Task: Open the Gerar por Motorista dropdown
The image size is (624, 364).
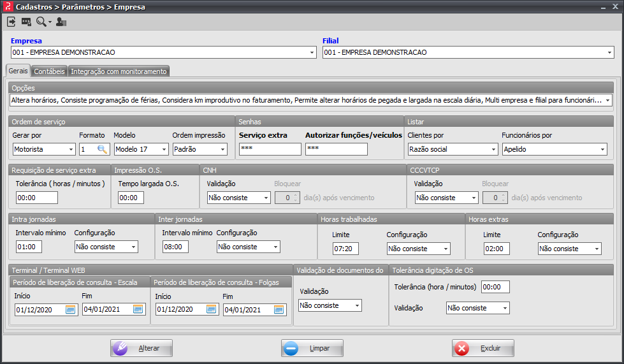Action: tap(71, 149)
